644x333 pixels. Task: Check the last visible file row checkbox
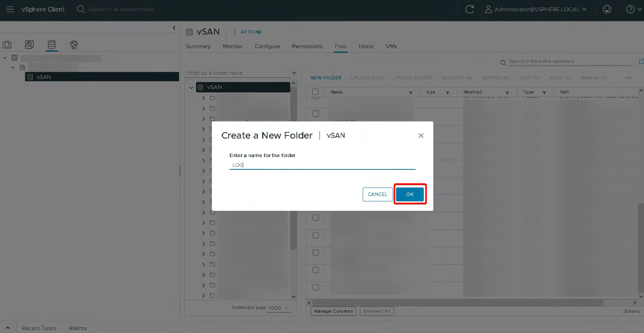[x=315, y=287]
